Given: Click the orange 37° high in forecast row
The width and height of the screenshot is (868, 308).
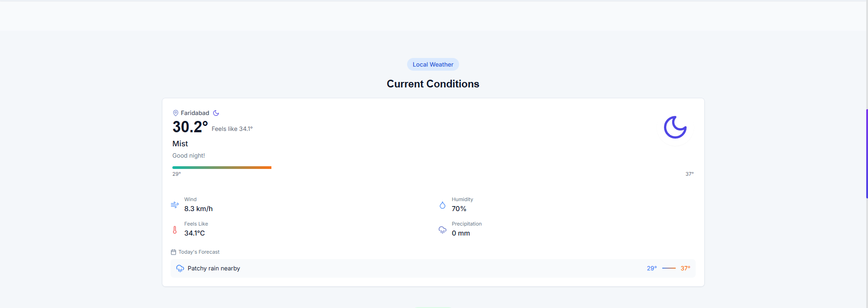Looking at the screenshot, I should pyautogui.click(x=685, y=269).
